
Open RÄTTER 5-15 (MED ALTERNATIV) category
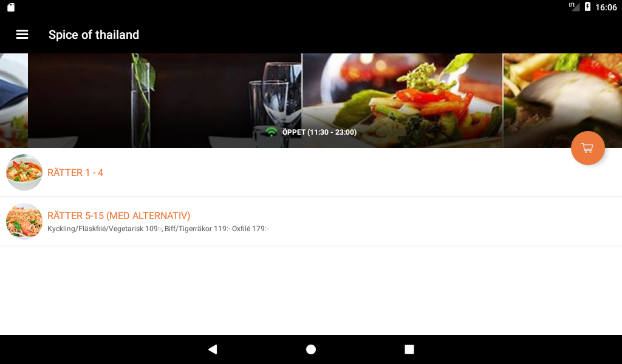[311, 221]
